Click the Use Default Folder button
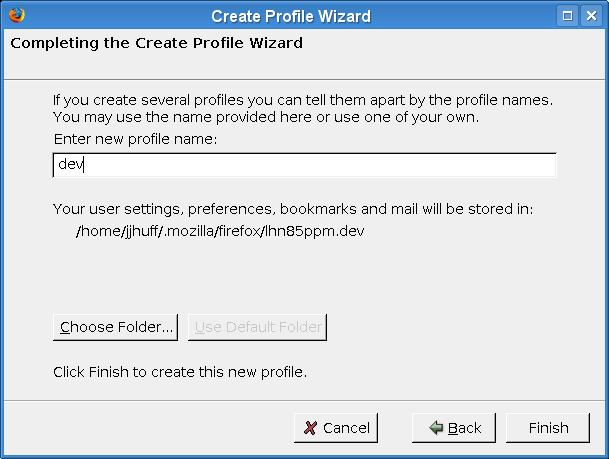Image resolution: width=609 pixels, height=459 pixels. pyautogui.click(x=257, y=327)
